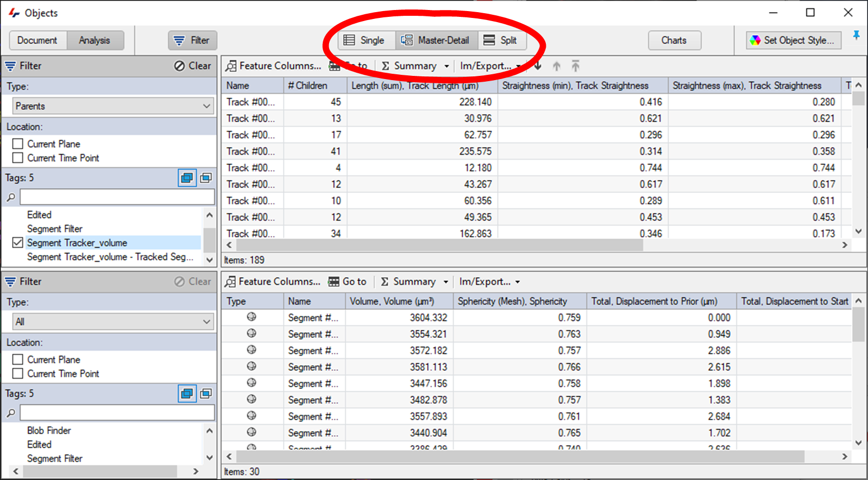Enable Current Time Point in lower Filter
The height and width of the screenshot is (480, 868).
coord(17,374)
